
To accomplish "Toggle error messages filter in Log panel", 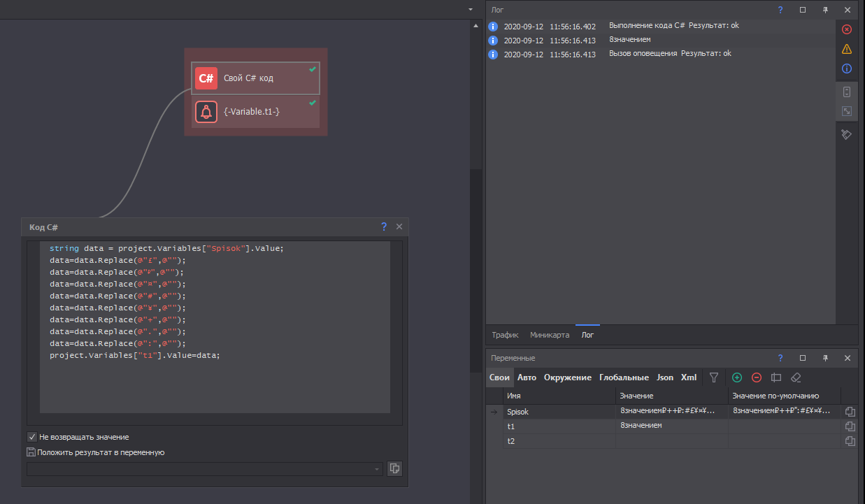I will tap(847, 29).
